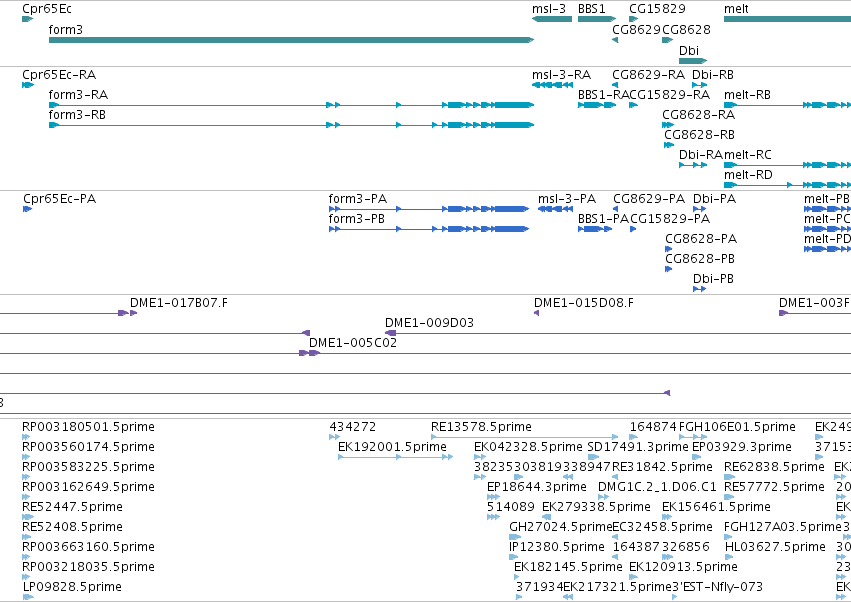Viewport: 851px width, 602px height.
Task: Click the RP003218035.5prime EST label
Action: (x=88, y=567)
